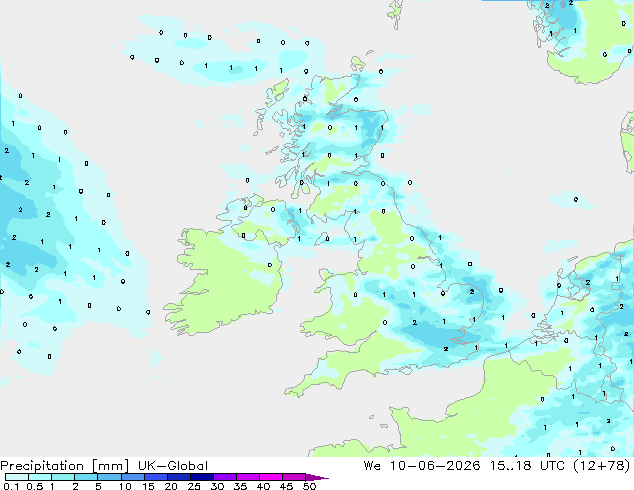Click the '(12+78)' forecast run text
The image size is (634, 490).
(602, 466)
